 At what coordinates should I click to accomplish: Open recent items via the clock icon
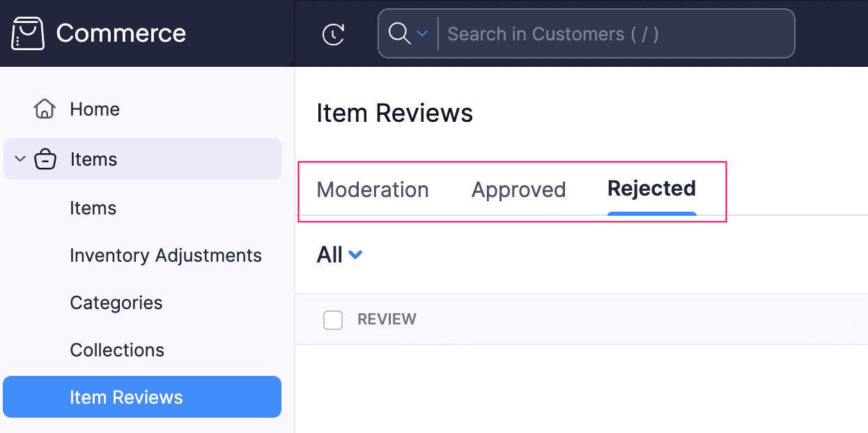pos(332,33)
